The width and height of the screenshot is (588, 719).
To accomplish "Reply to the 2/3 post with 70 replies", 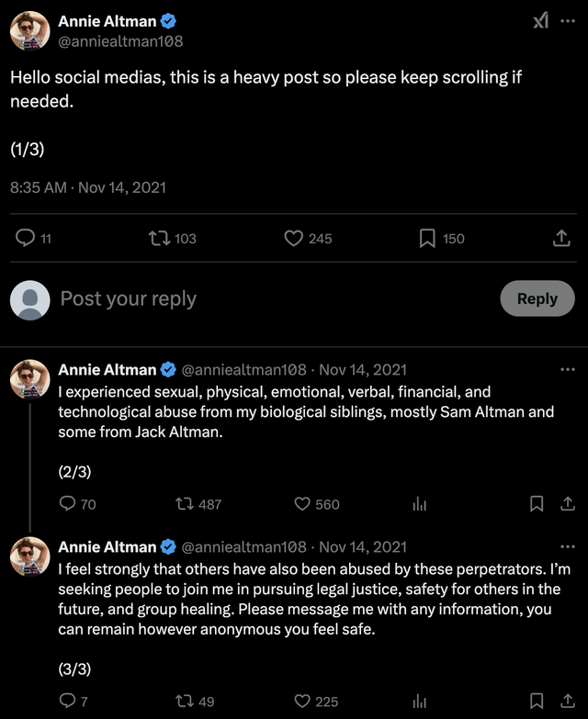I will pos(67,503).
